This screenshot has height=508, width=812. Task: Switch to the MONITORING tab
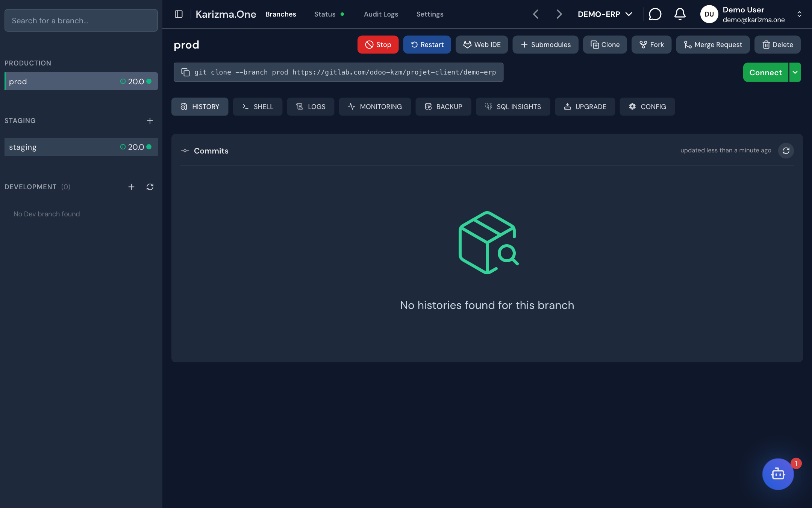pyautogui.click(x=375, y=107)
